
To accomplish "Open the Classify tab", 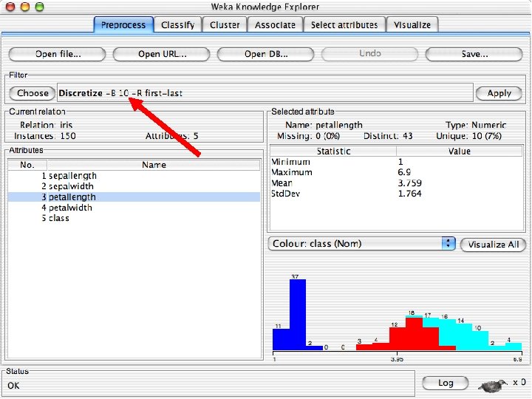I will 178,25.
